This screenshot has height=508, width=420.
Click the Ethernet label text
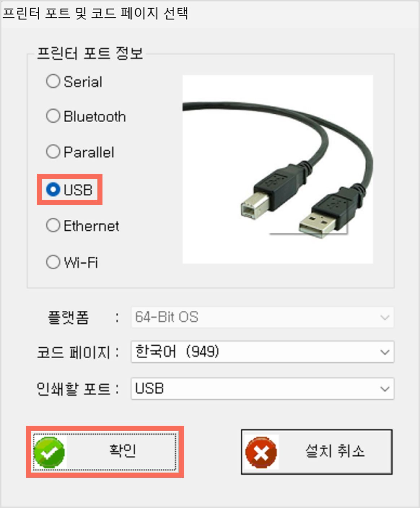[x=91, y=226]
